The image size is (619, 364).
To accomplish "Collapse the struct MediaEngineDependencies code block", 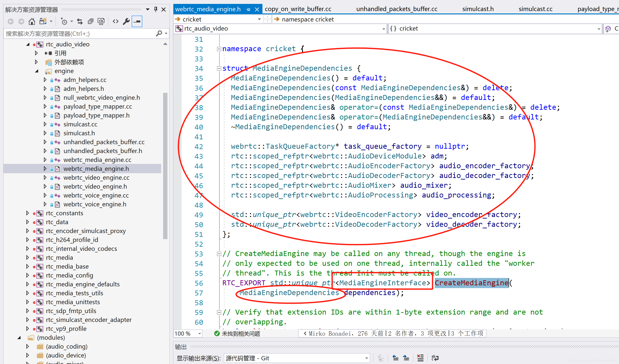I will pyautogui.click(x=219, y=69).
